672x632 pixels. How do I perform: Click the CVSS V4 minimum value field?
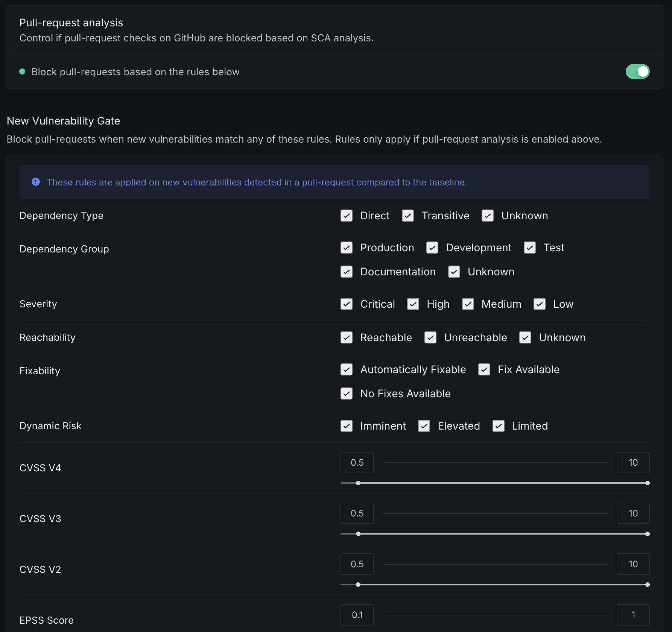[357, 462]
